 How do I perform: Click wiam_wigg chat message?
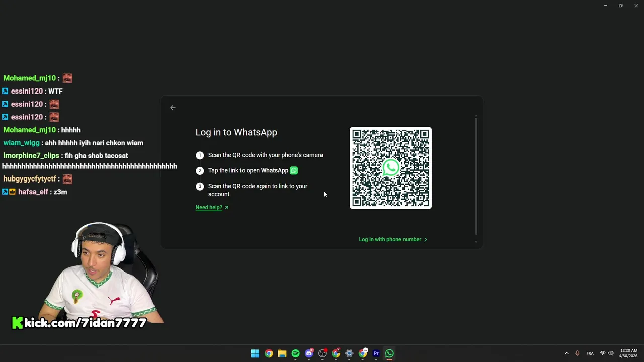point(73,143)
